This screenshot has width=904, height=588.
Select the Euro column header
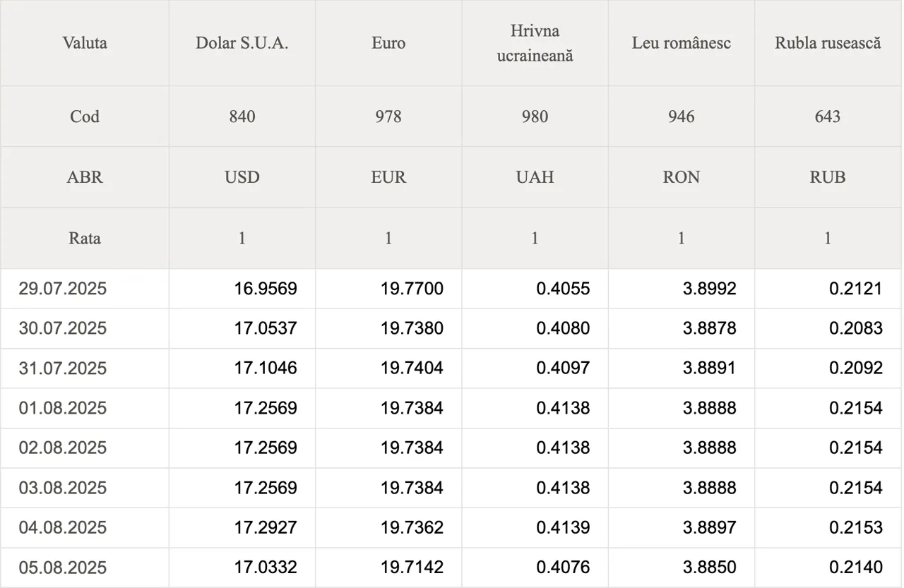(388, 43)
